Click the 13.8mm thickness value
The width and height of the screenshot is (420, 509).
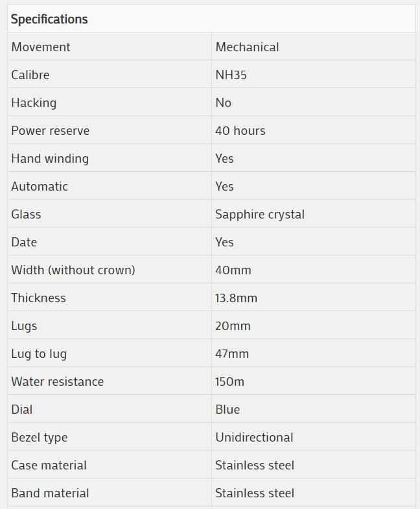[x=237, y=298]
